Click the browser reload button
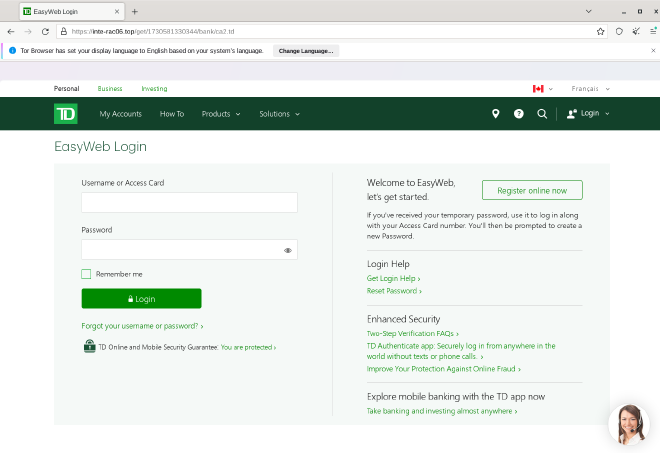This screenshot has width=660, height=453. tap(45, 31)
